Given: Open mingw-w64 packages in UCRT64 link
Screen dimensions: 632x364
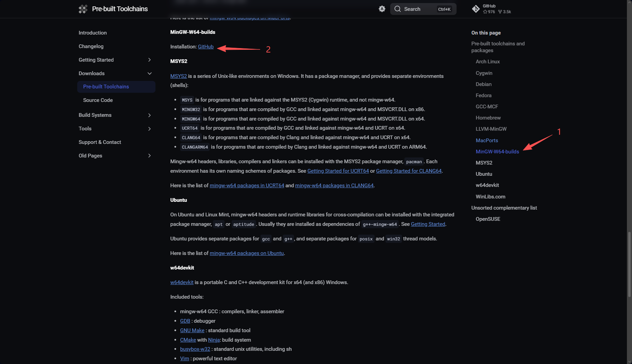Looking at the screenshot, I should click(247, 186).
